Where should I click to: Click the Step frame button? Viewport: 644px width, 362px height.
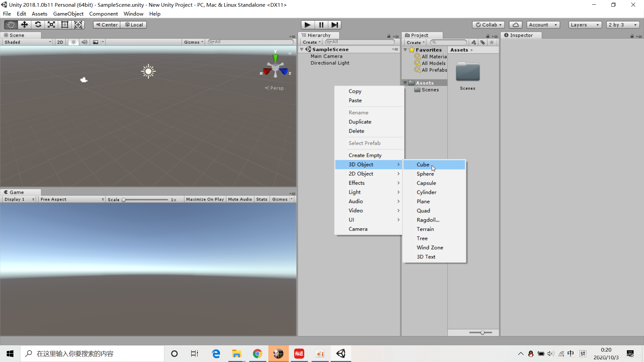[334, 25]
